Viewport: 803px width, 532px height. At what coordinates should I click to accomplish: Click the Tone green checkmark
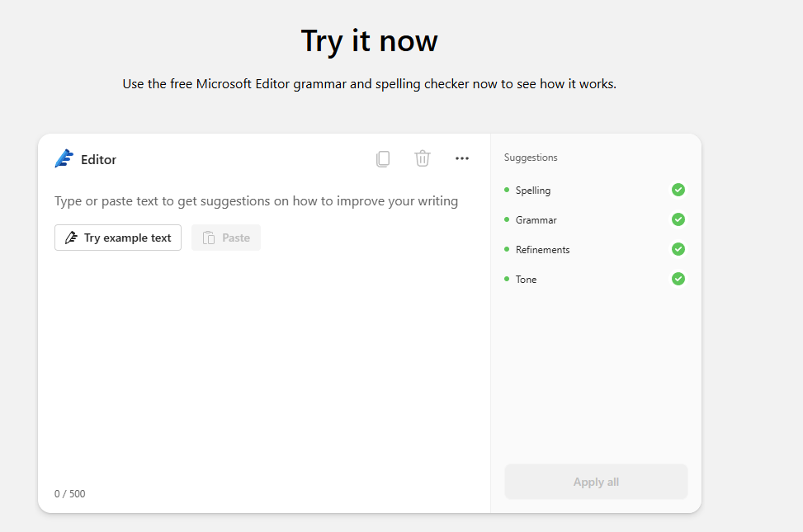click(678, 279)
